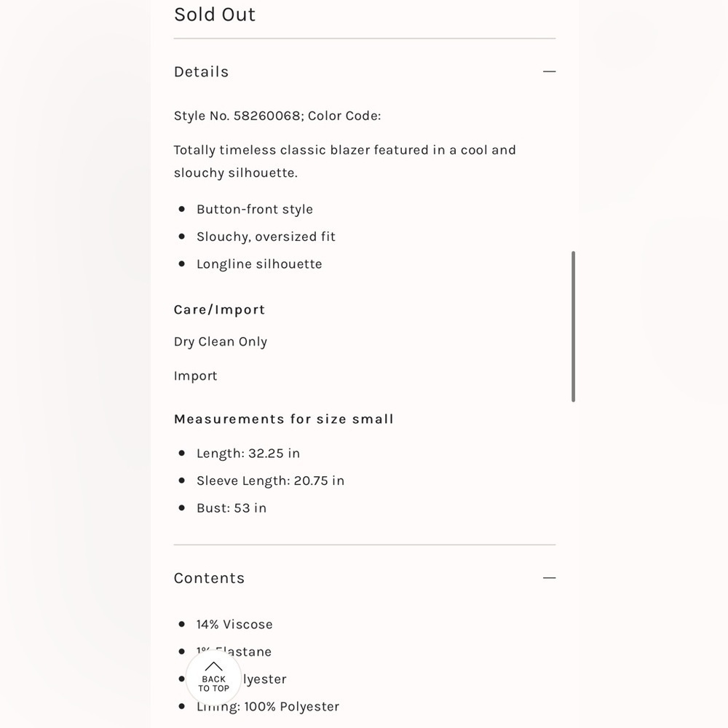Click the Sold Out label
Screen dimensions: 728x728
click(x=215, y=15)
